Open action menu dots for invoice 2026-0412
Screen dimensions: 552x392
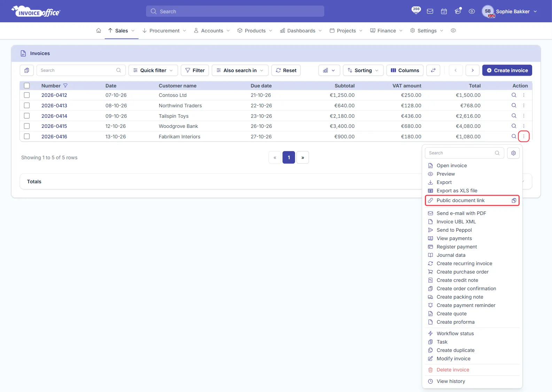click(524, 95)
